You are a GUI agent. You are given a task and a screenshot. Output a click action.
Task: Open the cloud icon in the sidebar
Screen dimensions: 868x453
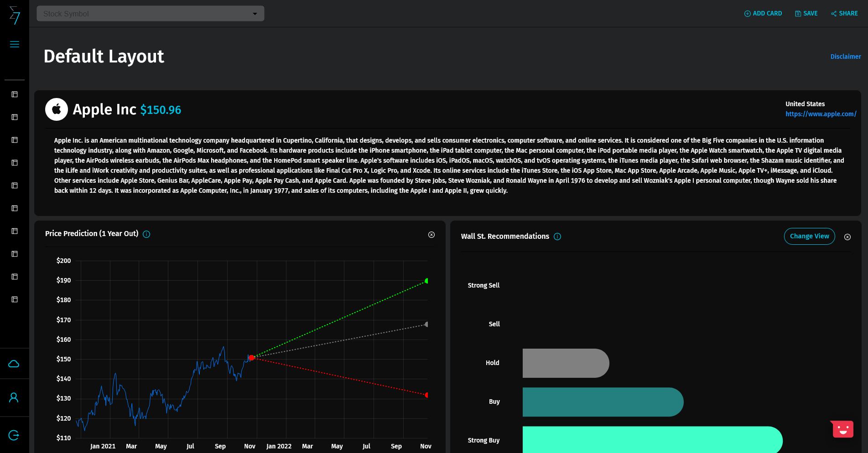pyautogui.click(x=14, y=364)
